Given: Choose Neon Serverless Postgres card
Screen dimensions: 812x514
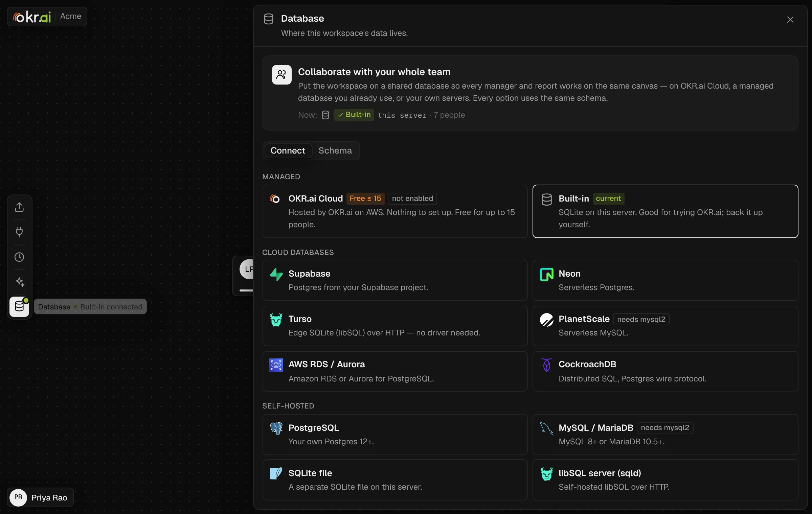Looking at the screenshot, I should coord(665,280).
